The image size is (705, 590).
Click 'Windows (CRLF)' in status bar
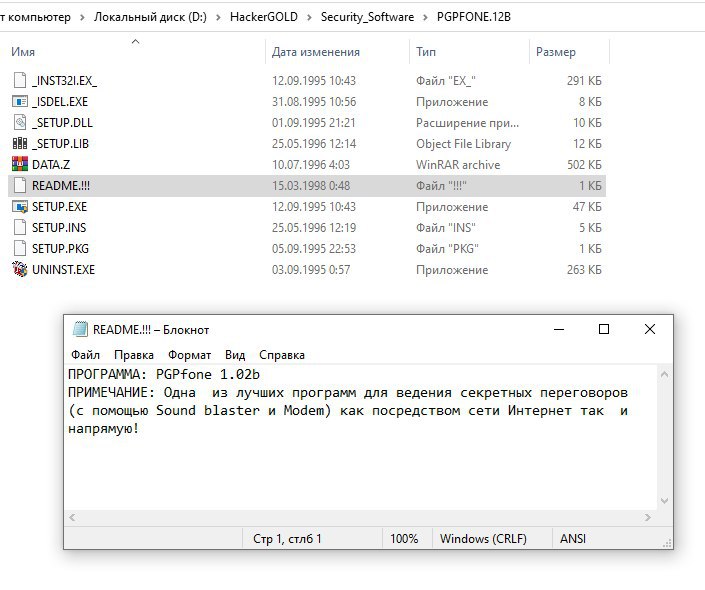click(x=483, y=538)
